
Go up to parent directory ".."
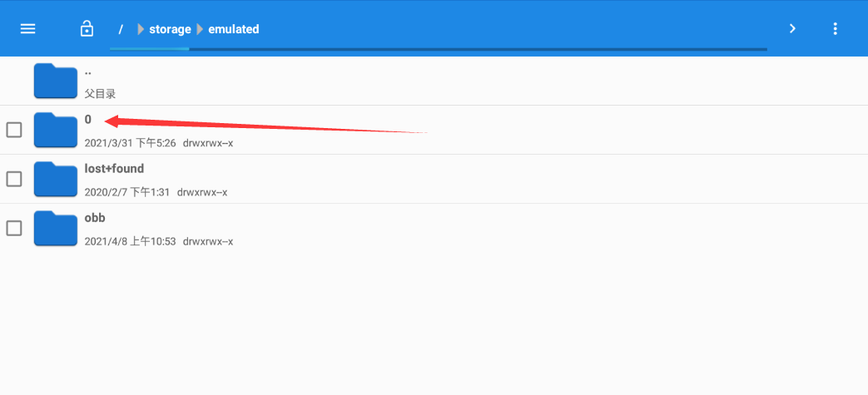pyautogui.click(x=88, y=72)
